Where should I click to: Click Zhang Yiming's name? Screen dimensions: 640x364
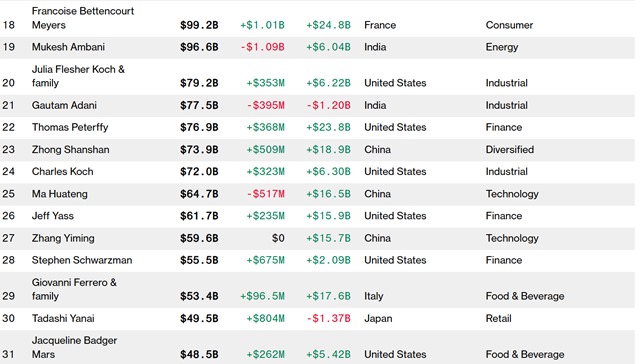click(63, 238)
